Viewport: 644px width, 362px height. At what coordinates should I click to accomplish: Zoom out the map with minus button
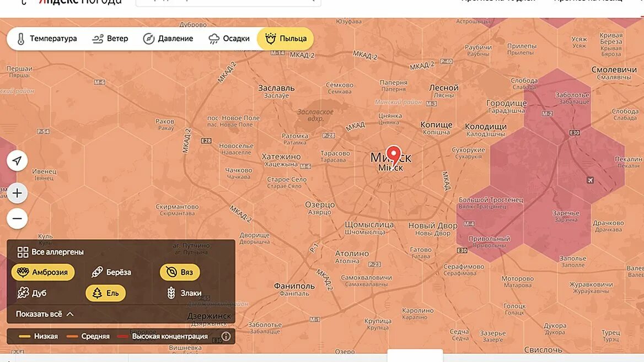click(x=17, y=218)
